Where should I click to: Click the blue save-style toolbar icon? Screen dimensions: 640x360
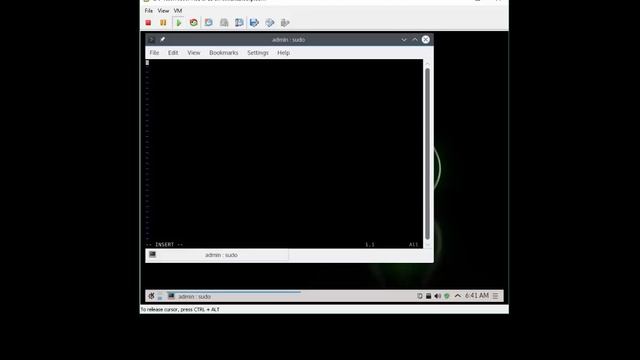point(254,22)
